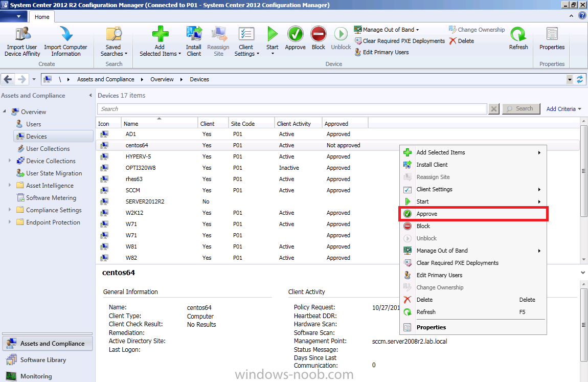Click Delete in the ribbon

(462, 41)
